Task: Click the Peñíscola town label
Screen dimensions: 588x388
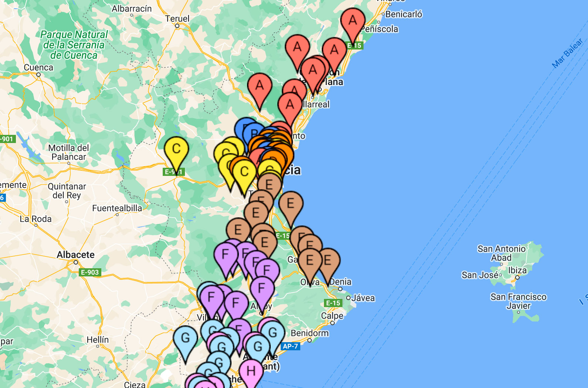Action: tap(379, 29)
